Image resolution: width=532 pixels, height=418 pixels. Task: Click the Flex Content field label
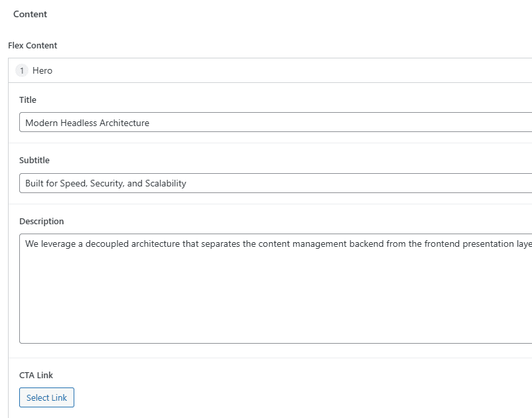(x=33, y=45)
